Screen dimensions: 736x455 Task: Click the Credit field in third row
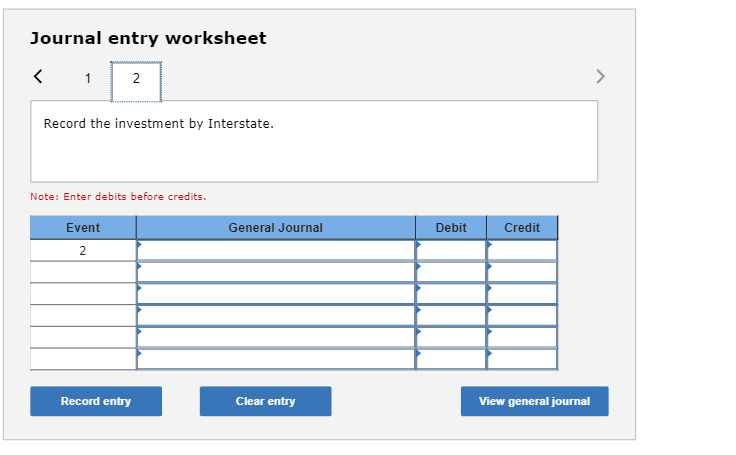pyautogui.click(x=522, y=293)
